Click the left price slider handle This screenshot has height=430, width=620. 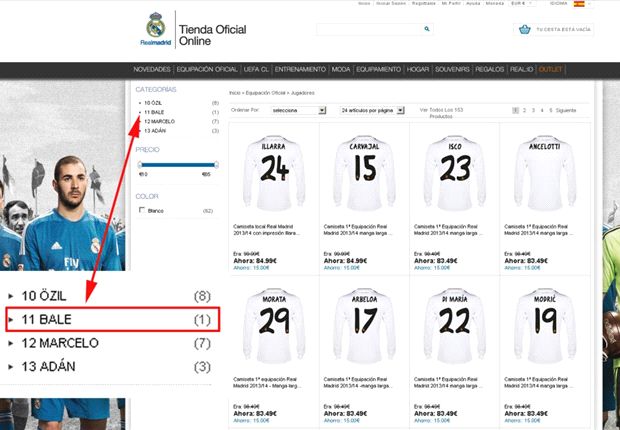pyautogui.click(x=140, y=165)
